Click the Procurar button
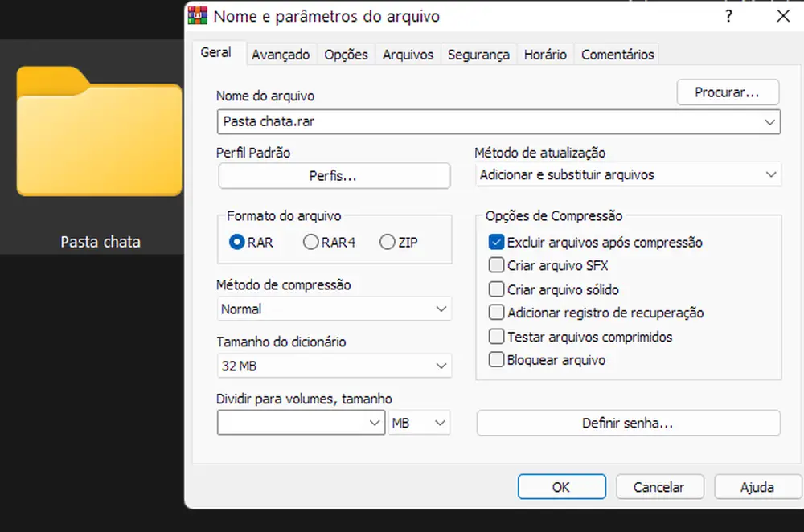The height and width of the screenshot is (532, 804). (728, 92)
